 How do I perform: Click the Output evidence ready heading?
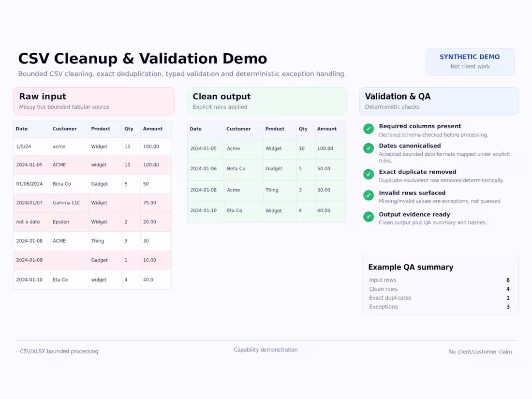pyautogui.click(x=414, y=214)
